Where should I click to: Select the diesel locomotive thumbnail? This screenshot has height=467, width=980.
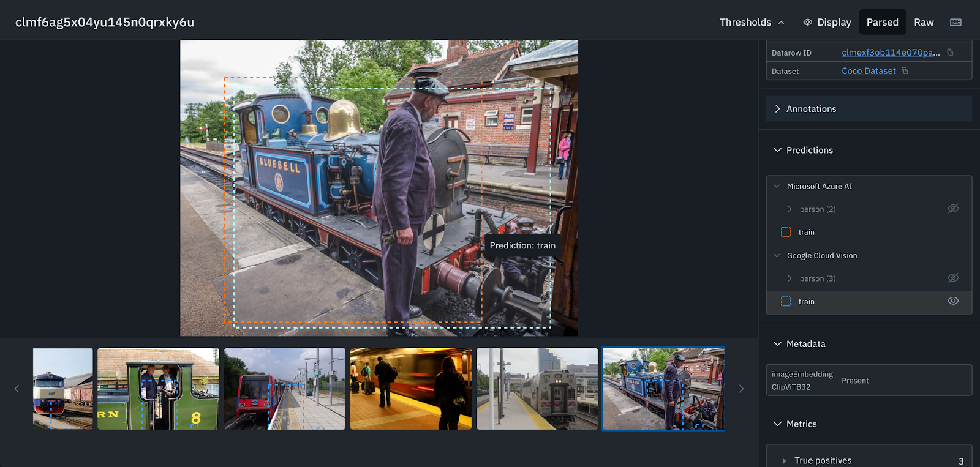click(x=63, y=389)
